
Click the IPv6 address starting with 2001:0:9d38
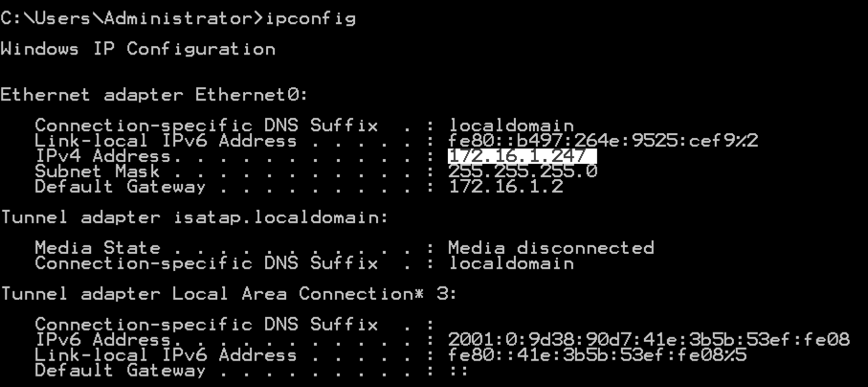click(x=648, y=339)
